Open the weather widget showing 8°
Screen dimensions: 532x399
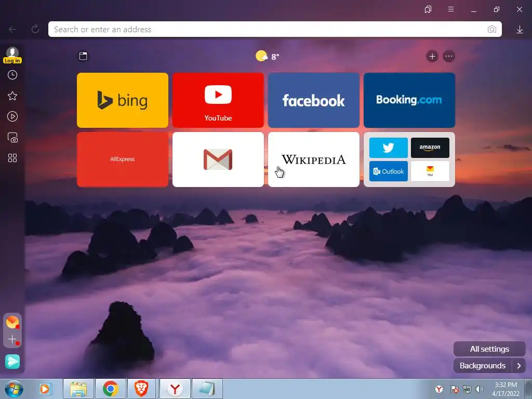pyautogui.click(x=268, y=56)
